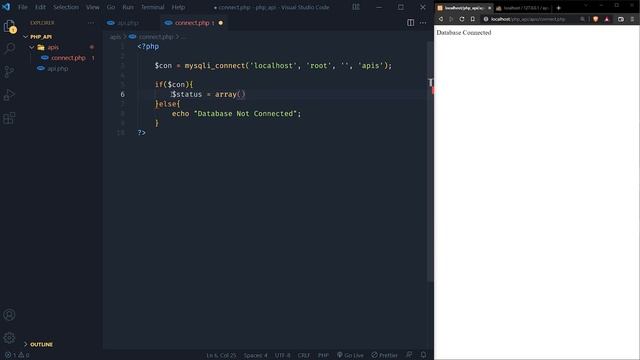Open api.php in the Explorer tree
The height and width of the screenshot is (360, 640).
tap(58, 69)
